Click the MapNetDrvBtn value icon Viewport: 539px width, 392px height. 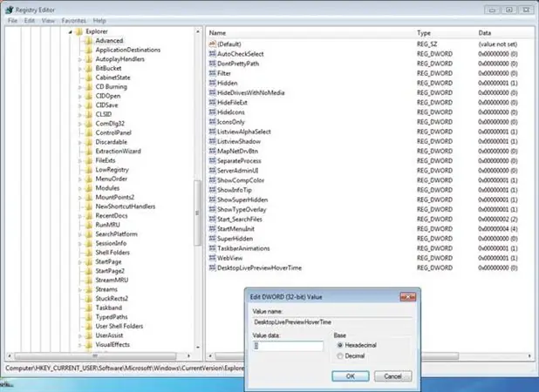(x=213, y=151)
